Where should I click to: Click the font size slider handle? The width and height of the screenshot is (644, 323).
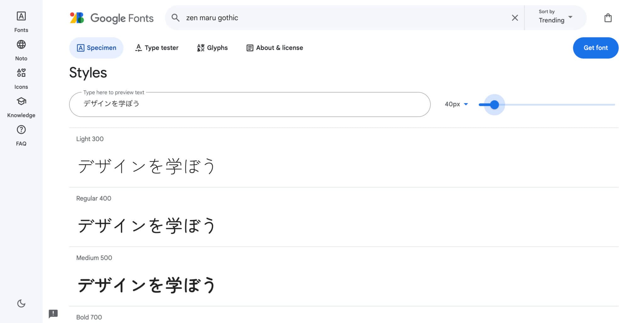[x=494, y=104]
